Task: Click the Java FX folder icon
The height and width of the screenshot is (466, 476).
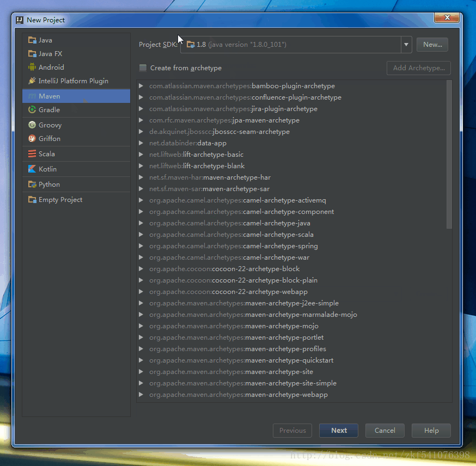Action: pos(32,54)
